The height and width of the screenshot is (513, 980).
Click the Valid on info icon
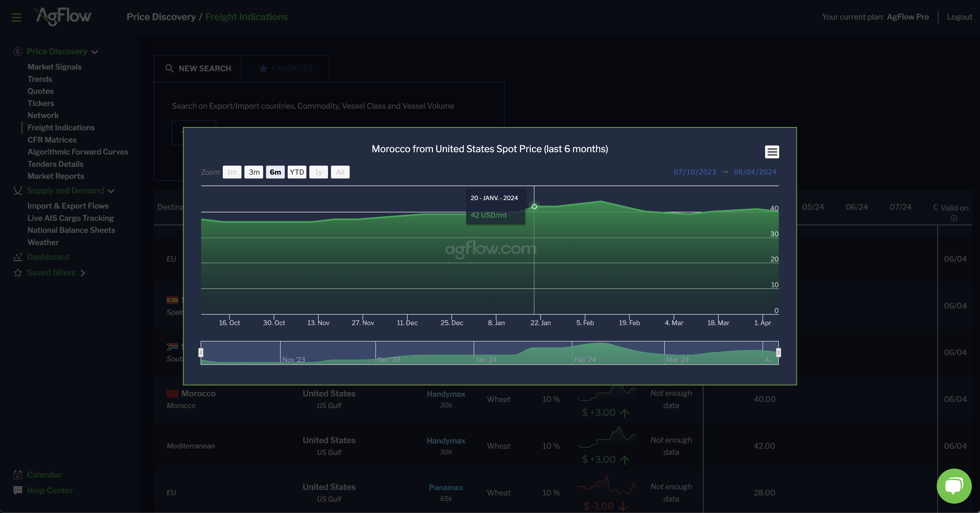click(954, 218)
